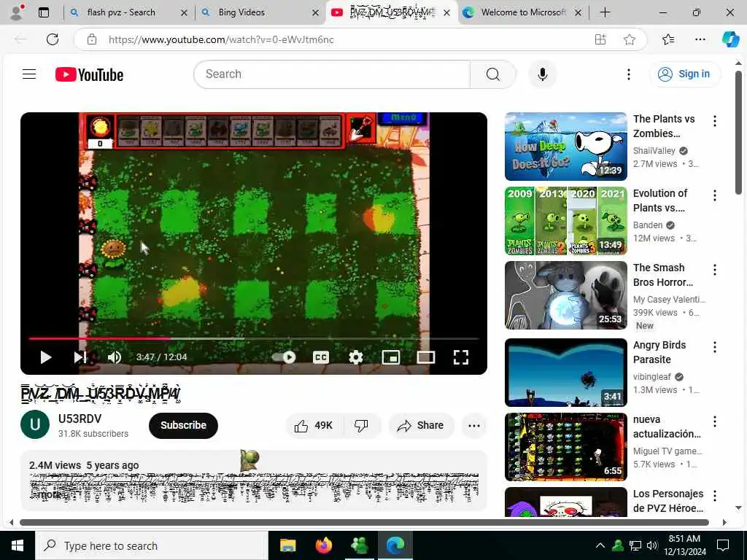Open 'Evolution of Plants vs.' video title
The height and width of the screenshot is (560, 747).
point(659,201)
